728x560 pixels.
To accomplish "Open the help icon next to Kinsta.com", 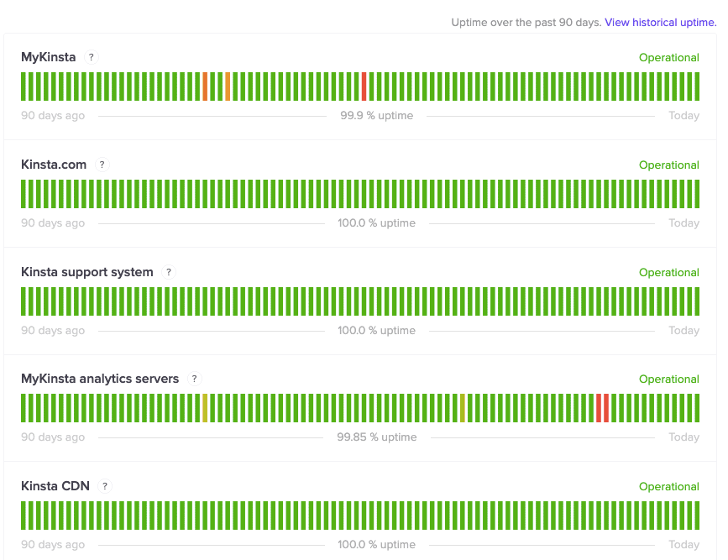I will 102,165.
